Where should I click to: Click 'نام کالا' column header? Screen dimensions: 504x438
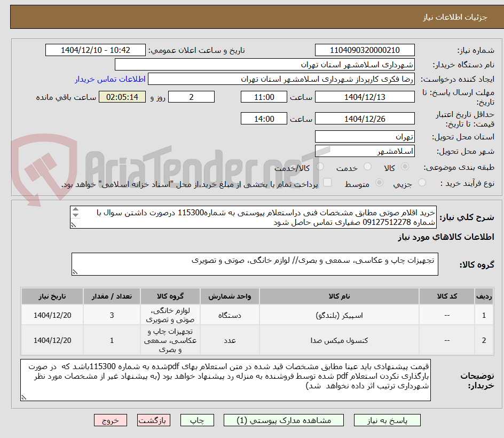coord(339,296)
